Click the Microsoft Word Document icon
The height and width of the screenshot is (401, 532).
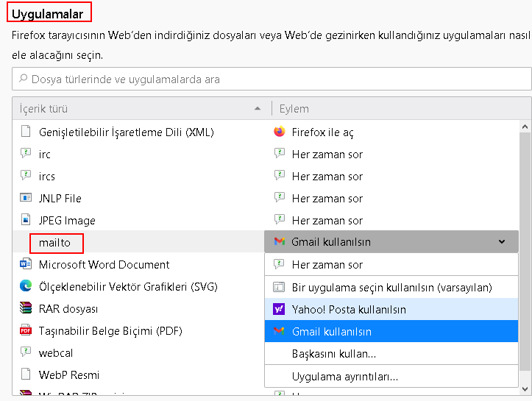pos(26,265)
